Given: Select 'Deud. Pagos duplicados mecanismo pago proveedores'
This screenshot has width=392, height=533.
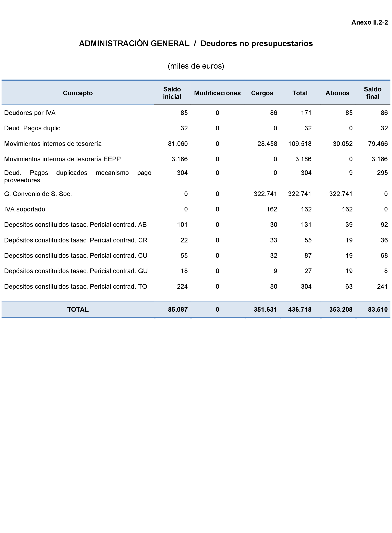Looking at the screenshot, I should pyautogui.click(x=78, y=176).
